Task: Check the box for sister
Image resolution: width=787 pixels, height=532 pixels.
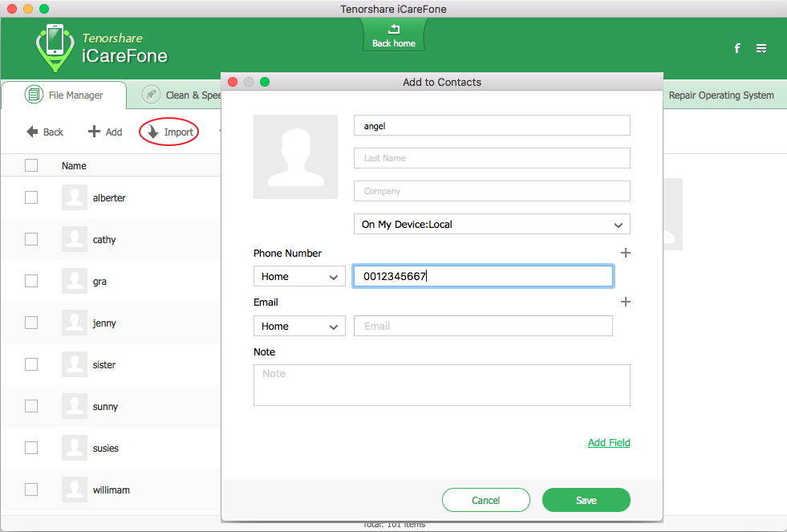Action: coord(31,363)
